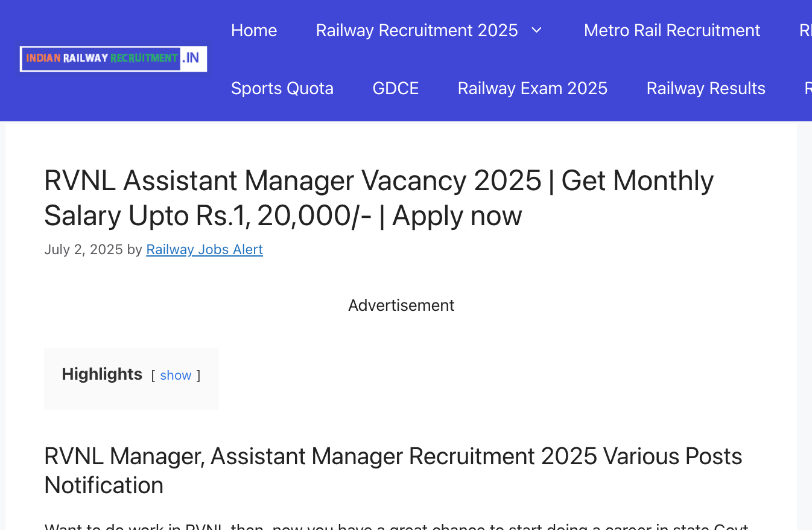Click the .IN portion of site logo
Image resolution: width=812 pixels, height=530 pixels.
click(x=191, y=59)
